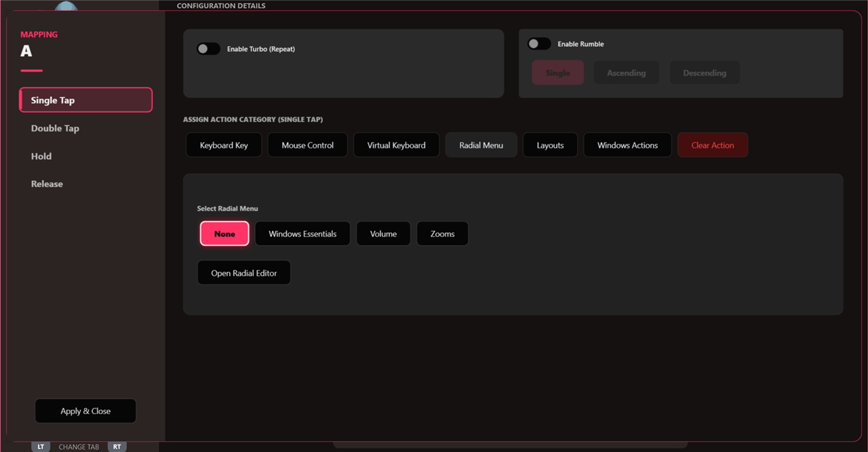Select the Single rumble pattern
This screenshot has width=868, height=452.
click(x=557, y=73)
